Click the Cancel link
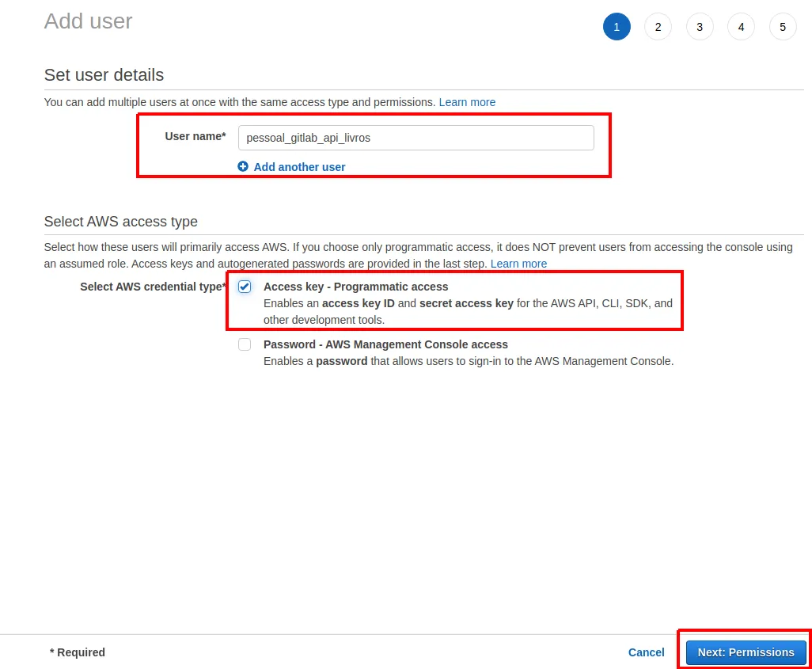This screenshot has height=669, width=812. pos(647,652)
